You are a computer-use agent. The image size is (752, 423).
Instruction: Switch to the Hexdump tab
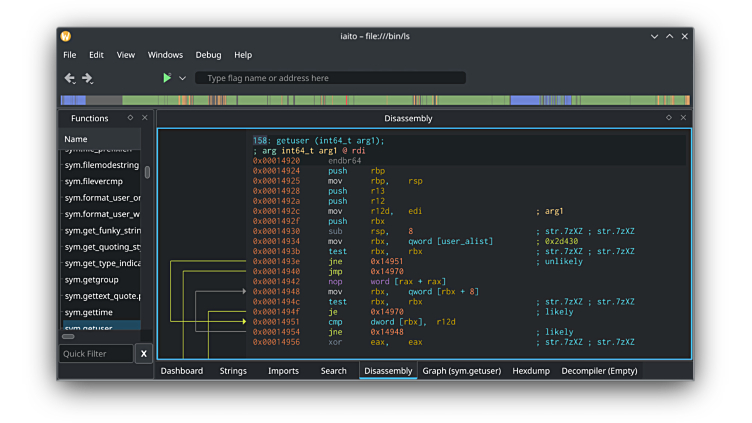[531, 371]
